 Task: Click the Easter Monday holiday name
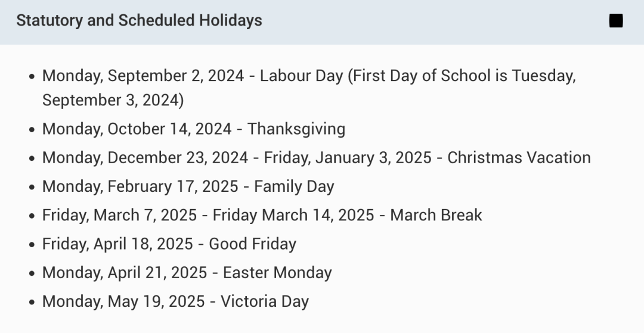coord(277,272)
